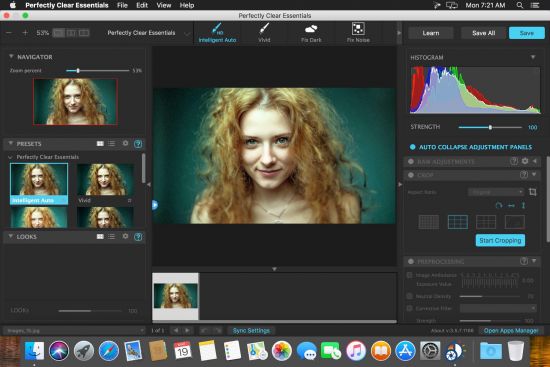Switch to single image view mode
This screenshot has width=550, height=367.
point(59,33)
